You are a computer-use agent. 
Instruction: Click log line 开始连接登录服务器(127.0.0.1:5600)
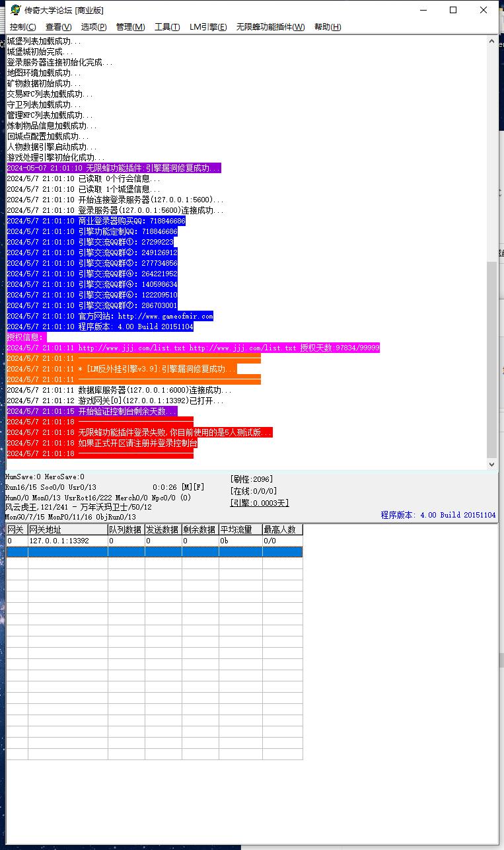(115, 200)
